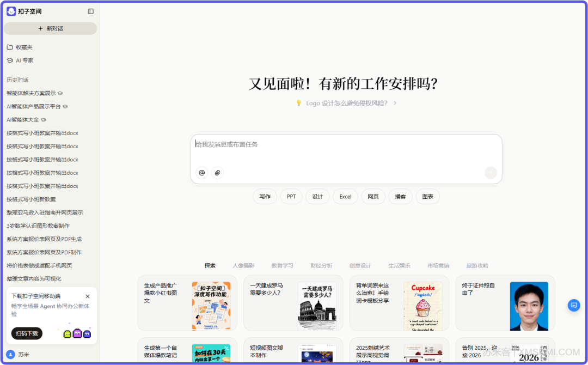Select the 播客 task chip
This screenshot has height=365, width=588.
pos(401,197)
